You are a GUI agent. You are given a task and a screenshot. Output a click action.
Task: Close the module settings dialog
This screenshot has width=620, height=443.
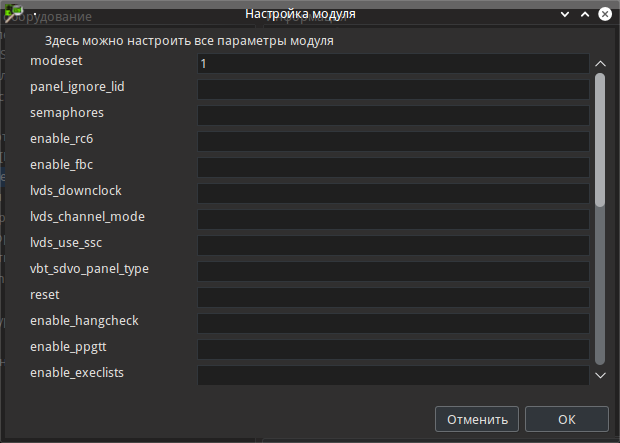pos(604,15)
